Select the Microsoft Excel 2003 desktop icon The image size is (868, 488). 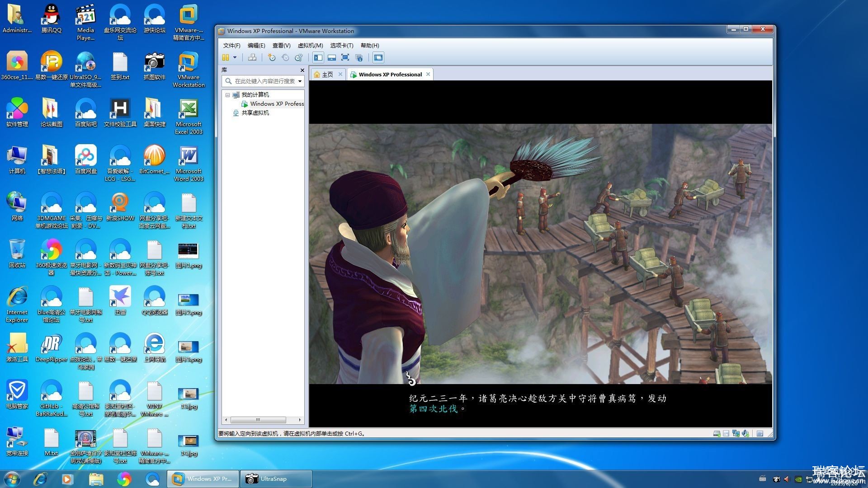tap(189, 116)
